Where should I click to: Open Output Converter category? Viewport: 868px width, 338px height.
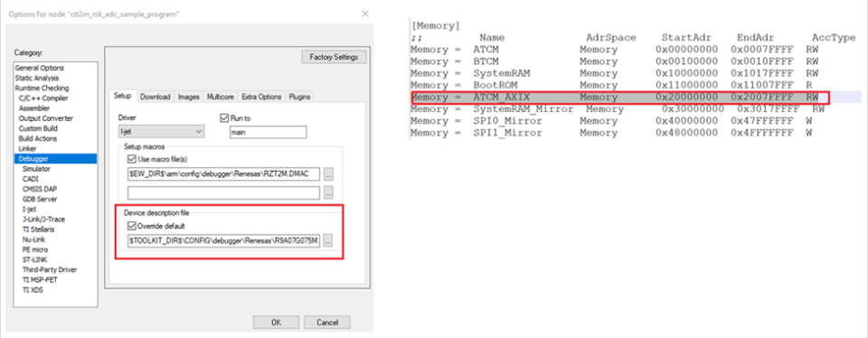(46, 118)
